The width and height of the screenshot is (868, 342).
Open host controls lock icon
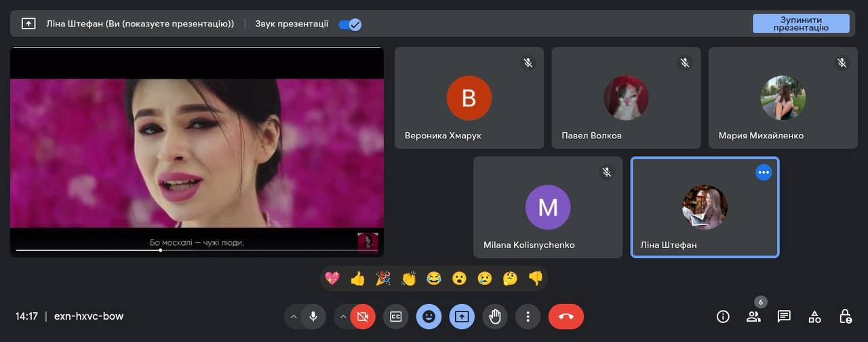pyautogui.click(x=845, y=316)
